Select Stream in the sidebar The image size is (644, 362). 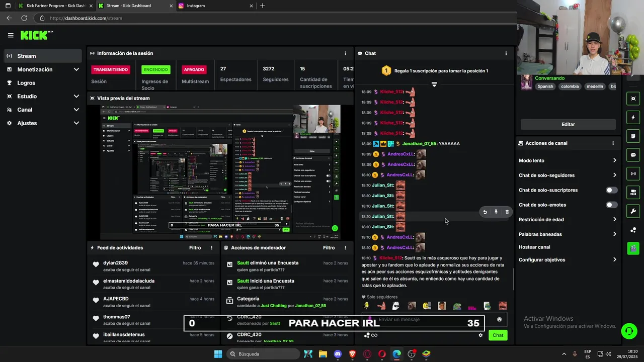coord(42,56)
